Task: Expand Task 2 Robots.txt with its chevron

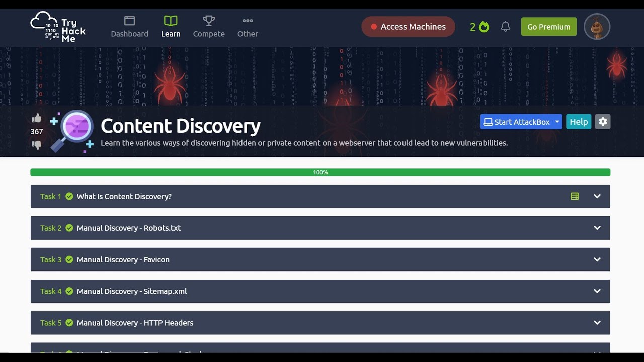Action: (597, 228)
